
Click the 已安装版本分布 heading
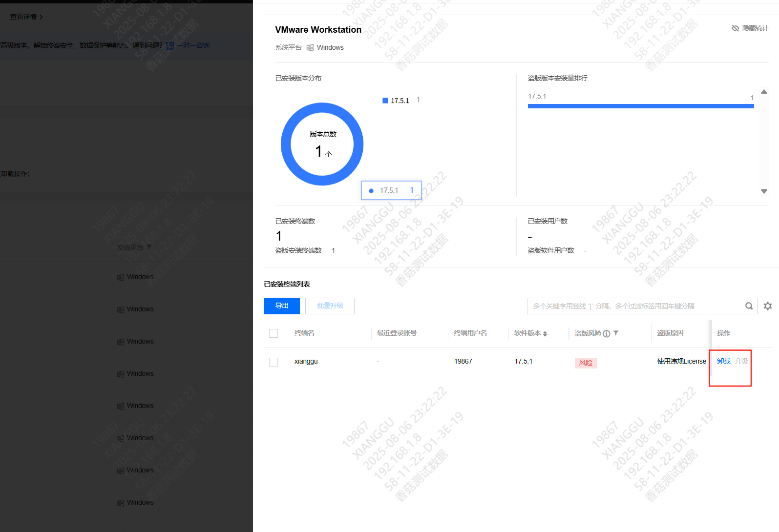tap(298, 78)
